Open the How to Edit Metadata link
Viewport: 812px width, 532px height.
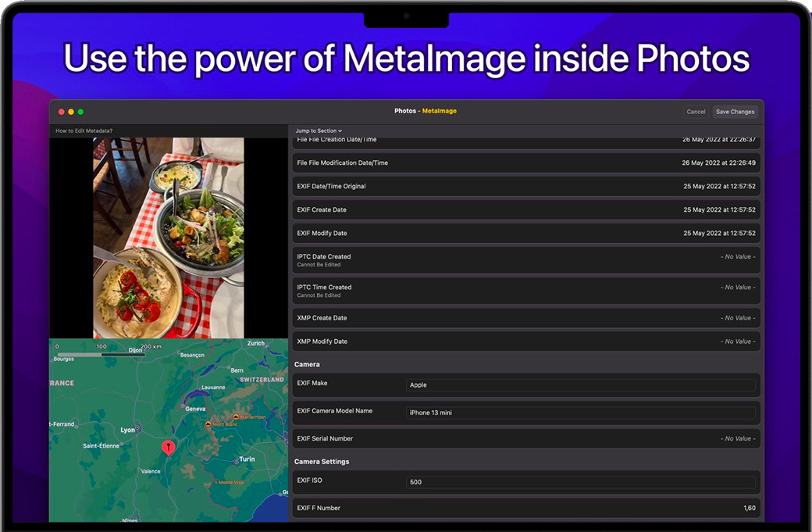tap(84, 130)
